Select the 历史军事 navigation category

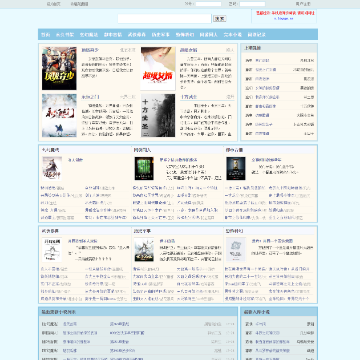tap(161, 35)
